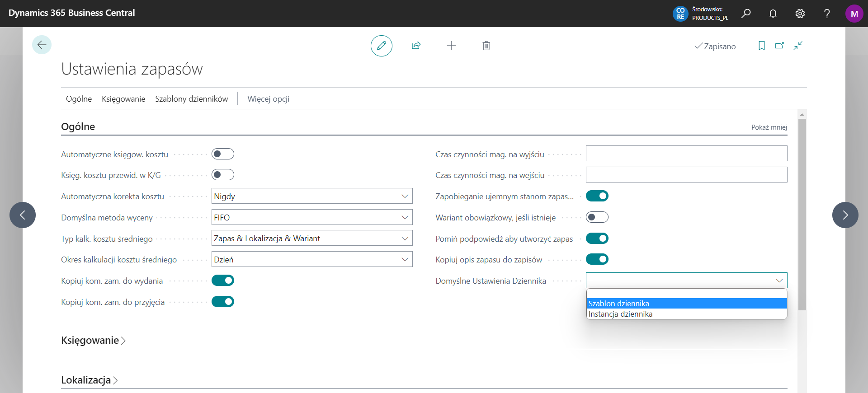Expand the Księgowanie section
The height and width of the screenshot is (393, 868).
pos(93,340)
